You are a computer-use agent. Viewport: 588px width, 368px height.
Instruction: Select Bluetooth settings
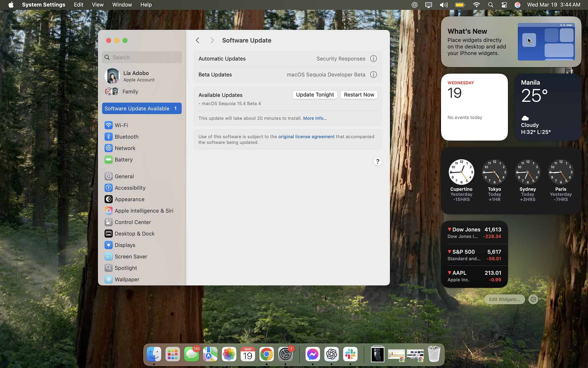click(x=126, y=137)
